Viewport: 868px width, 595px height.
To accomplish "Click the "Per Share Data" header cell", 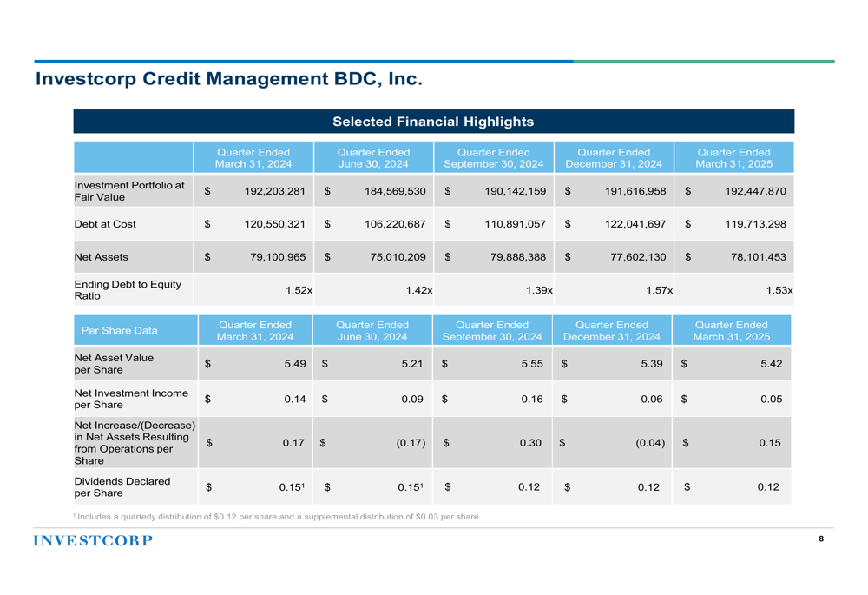I will [120, 330].
